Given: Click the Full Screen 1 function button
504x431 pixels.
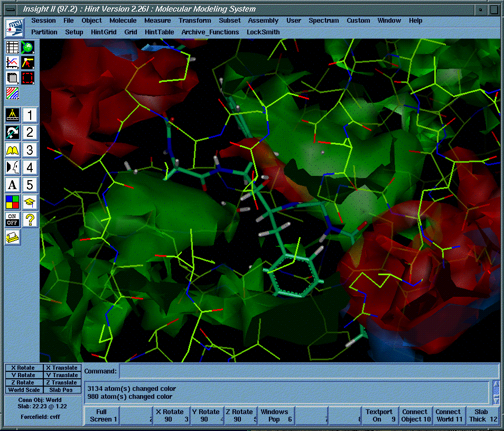Looking at the screenshot, I should click(101, 416).
